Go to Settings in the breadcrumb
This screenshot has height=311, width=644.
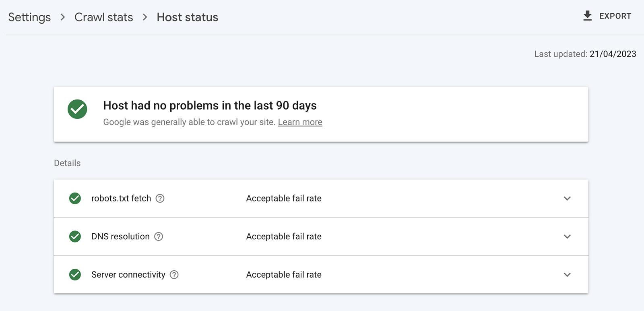(29, 17)
